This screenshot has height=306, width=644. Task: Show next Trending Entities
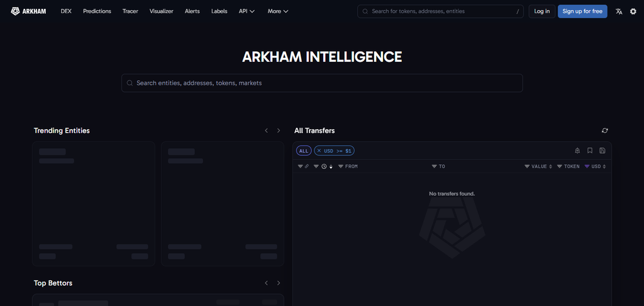click(279, 130)
